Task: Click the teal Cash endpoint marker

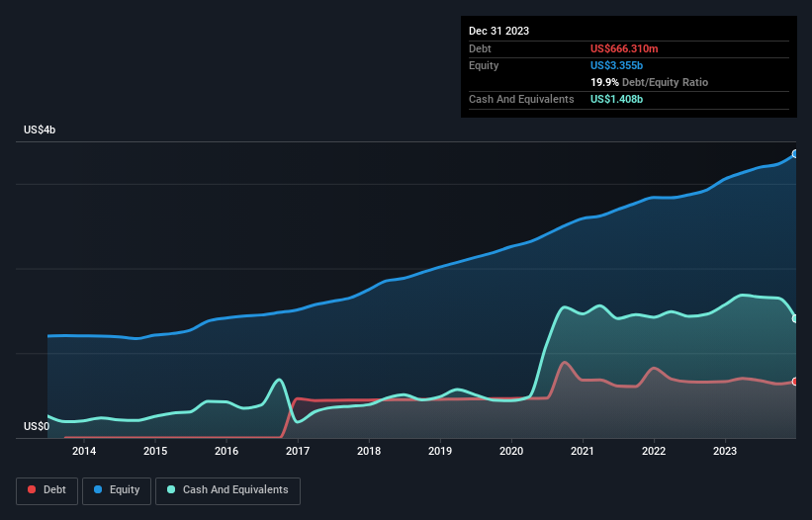Action: [795, 318]
